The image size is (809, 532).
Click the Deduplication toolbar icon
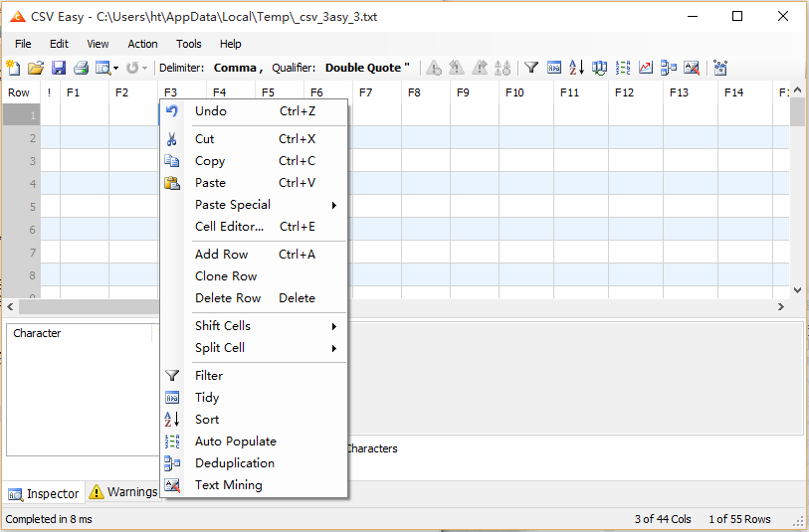(669, 68)
